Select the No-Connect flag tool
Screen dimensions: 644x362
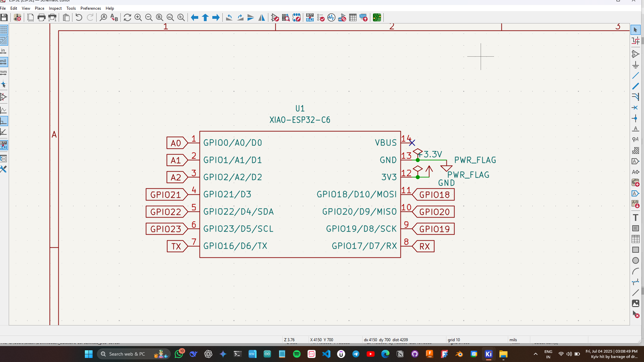[635, 108]
